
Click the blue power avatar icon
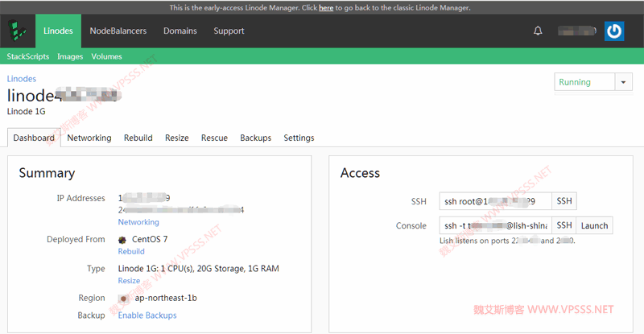tap(614, 31)
